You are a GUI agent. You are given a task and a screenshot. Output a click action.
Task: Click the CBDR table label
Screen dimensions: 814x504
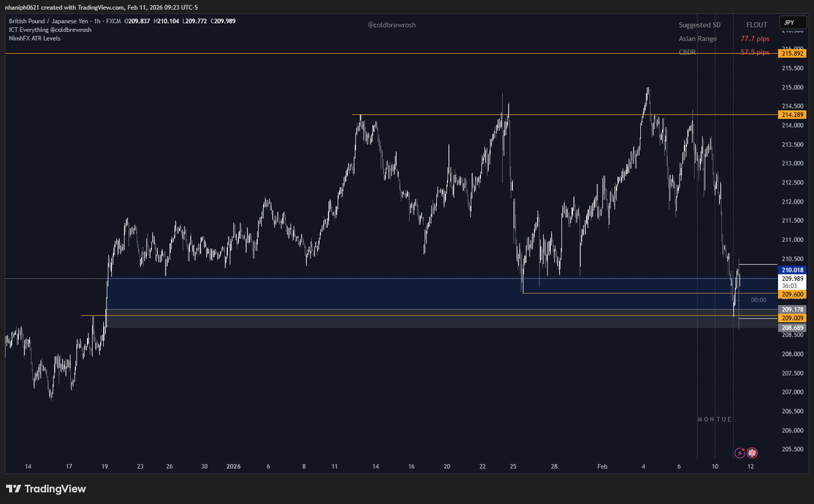tap(688, 52)
